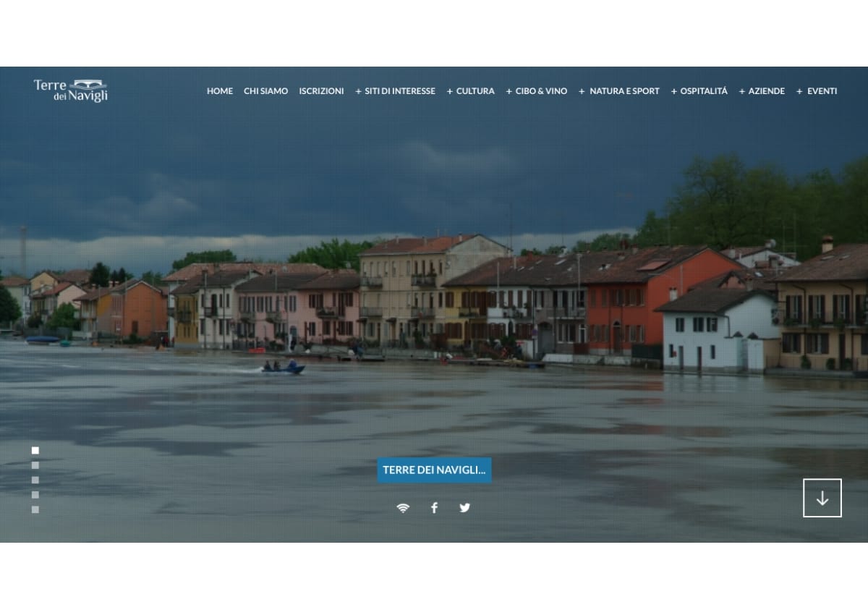Go to the HOME menu item

coord(220,91)
